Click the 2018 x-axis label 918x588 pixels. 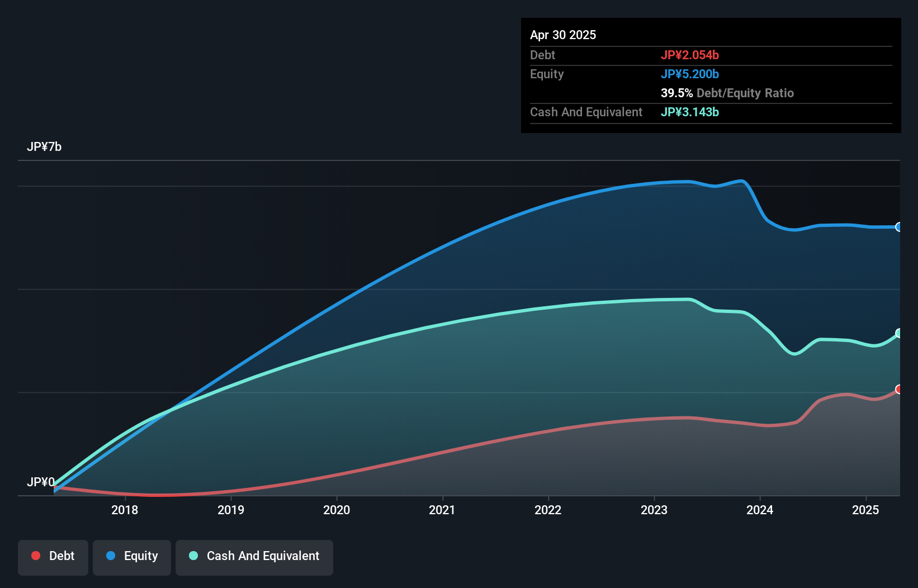125,510
